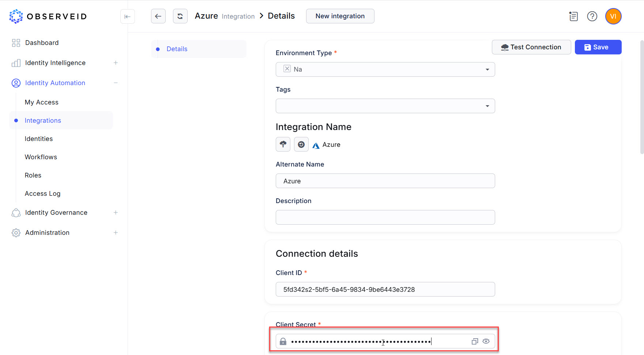Show the Client Secret with eye icon
644x355 pixels.
[x=486, y=341]
